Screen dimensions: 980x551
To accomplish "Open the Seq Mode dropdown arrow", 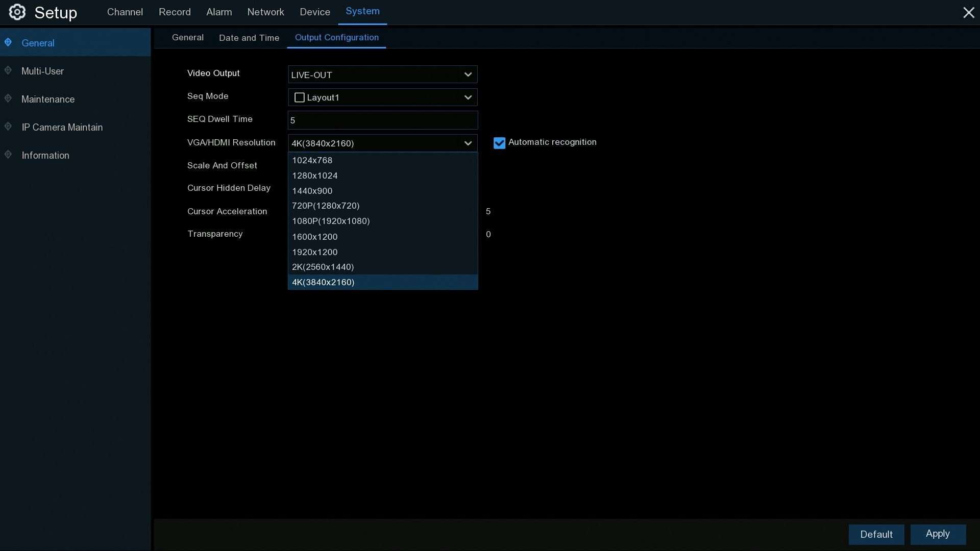I will tap(468, 97).
